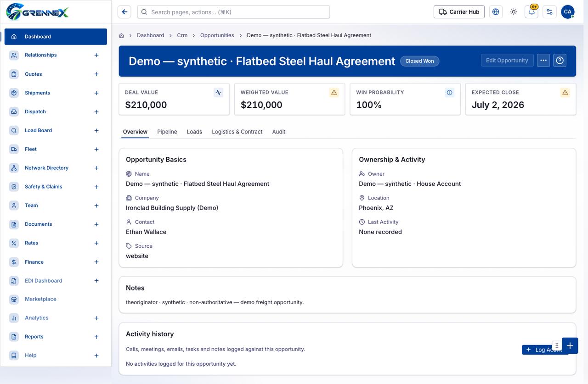Expand the Relationships sidebar section

pyautogui.click(x=96, y=55)
